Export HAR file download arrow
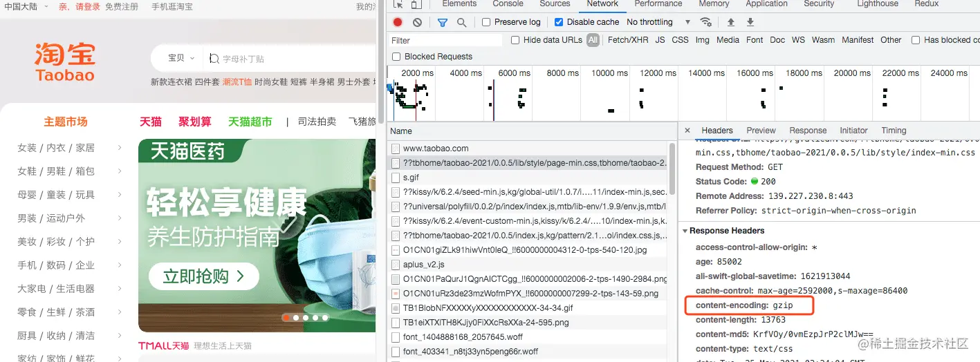The image size is (980, 362). [x=750, y=22]
